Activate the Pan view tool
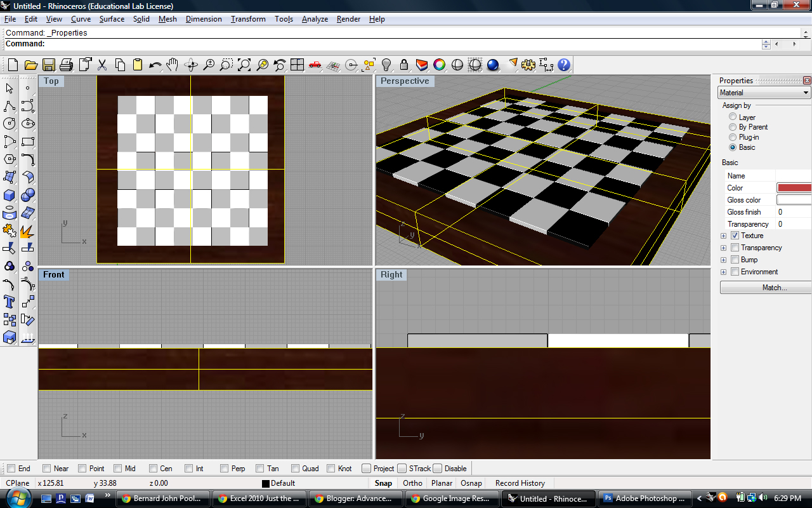The width and height of the screenshot is (812, 508). tap(172, 64)
